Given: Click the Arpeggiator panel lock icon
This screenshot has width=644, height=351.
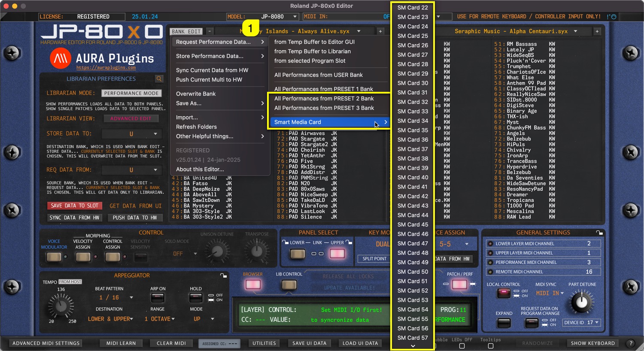Looking at the screenshot, I should (223, 275).
